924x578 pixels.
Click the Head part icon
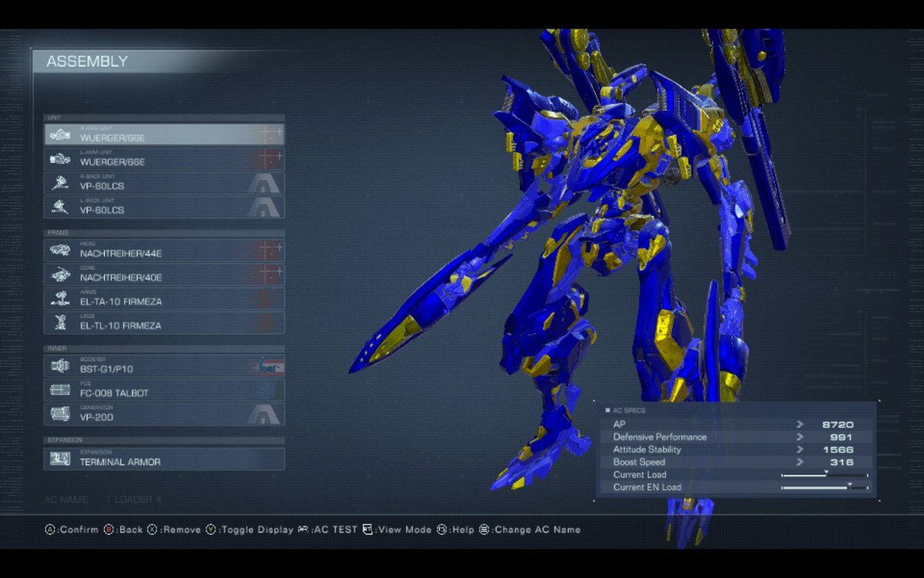pos(60,250)
